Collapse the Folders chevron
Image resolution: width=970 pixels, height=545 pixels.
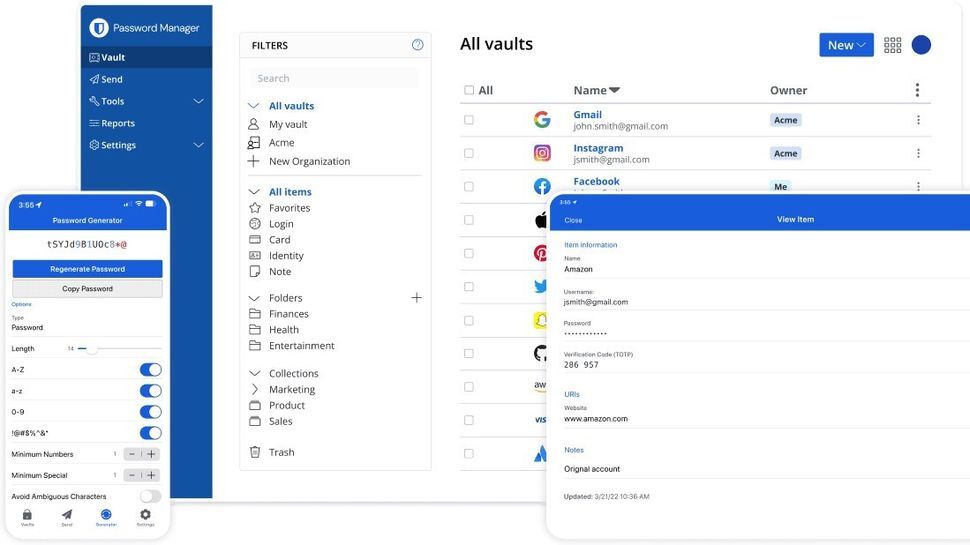click(x=254, y=298)
